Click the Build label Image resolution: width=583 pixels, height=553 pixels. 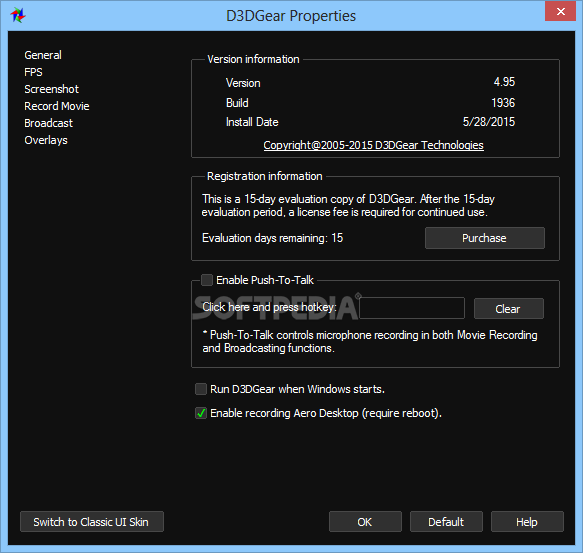(x=237, y=103)
